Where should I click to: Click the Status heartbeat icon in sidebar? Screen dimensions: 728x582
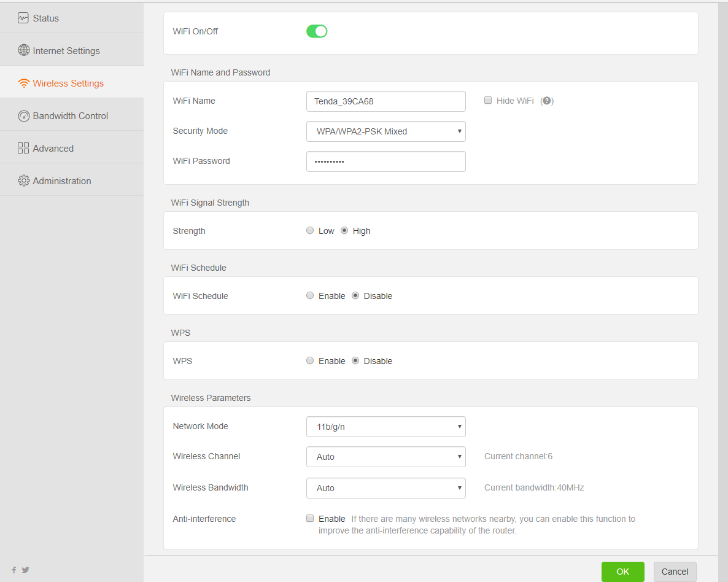(23, 18)
